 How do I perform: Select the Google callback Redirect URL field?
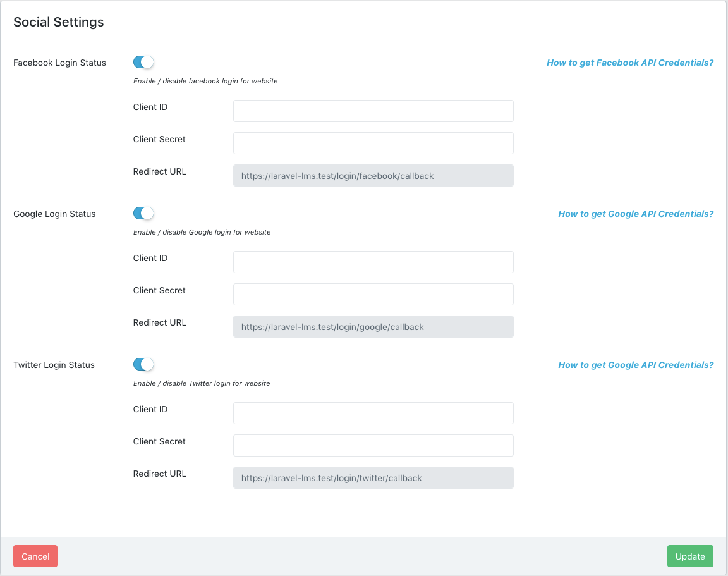click(x=373, y=327)
